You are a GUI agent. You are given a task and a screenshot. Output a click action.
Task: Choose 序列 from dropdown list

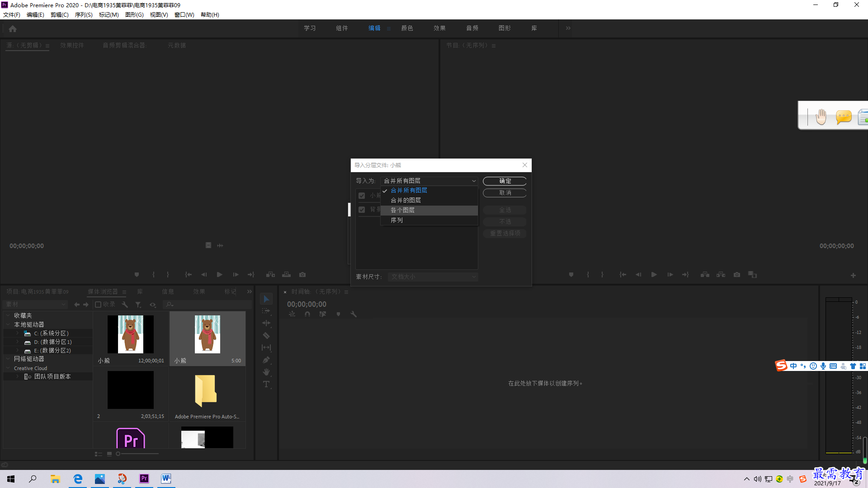(429, 220)
